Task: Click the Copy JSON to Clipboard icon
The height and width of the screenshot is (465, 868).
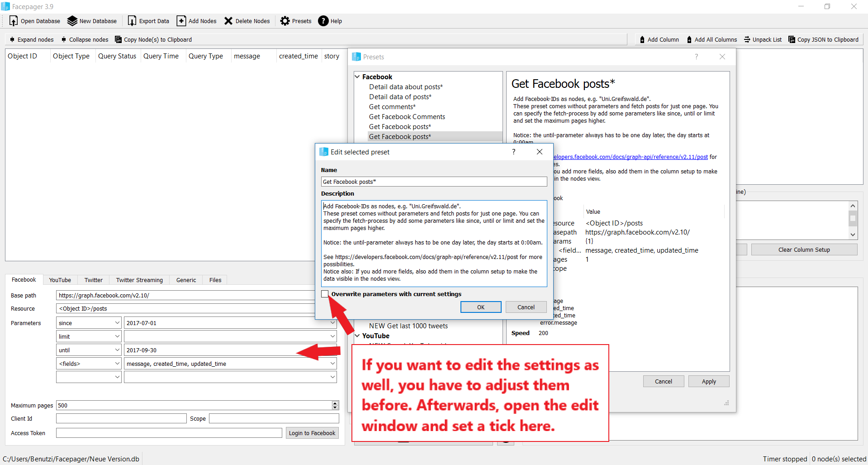Action: [792, 39]
